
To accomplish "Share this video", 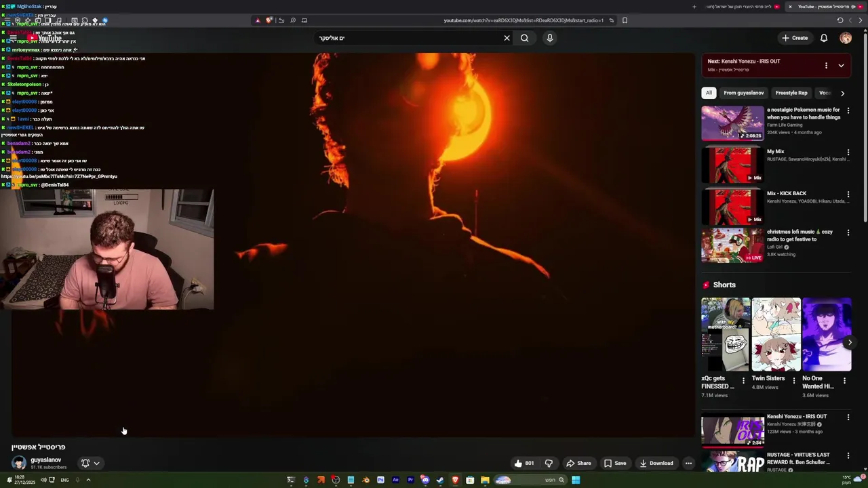I will coord(578,464).
